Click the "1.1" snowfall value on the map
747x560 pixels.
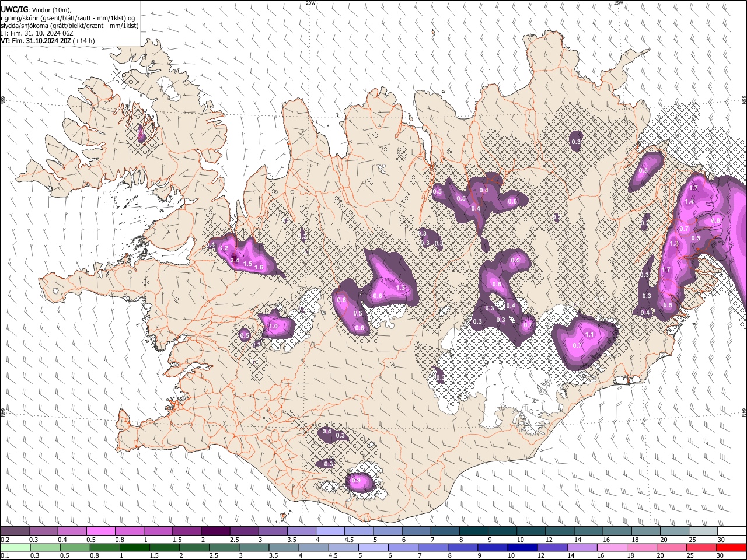[589, 335]
